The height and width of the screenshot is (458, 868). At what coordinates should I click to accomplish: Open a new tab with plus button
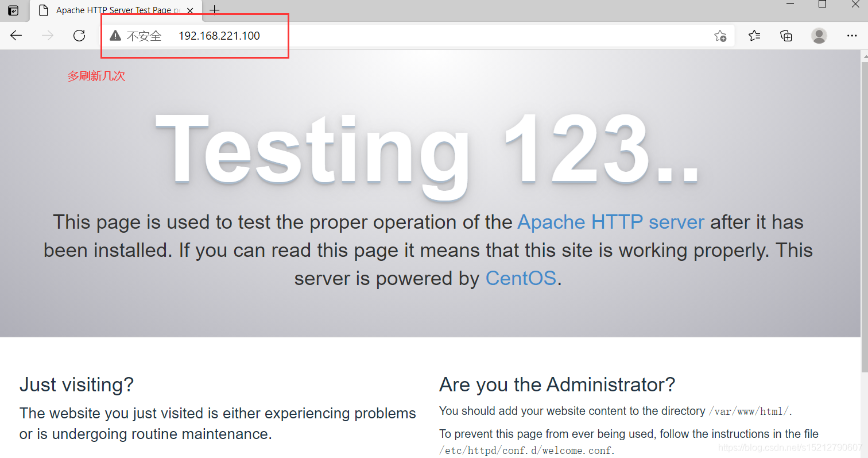[214, 10]
